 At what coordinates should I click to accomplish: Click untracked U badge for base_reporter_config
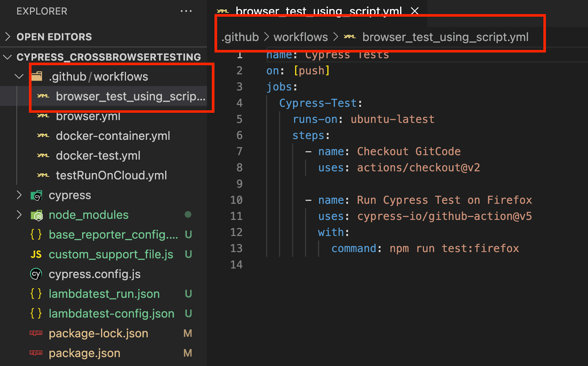coord(188,235)
